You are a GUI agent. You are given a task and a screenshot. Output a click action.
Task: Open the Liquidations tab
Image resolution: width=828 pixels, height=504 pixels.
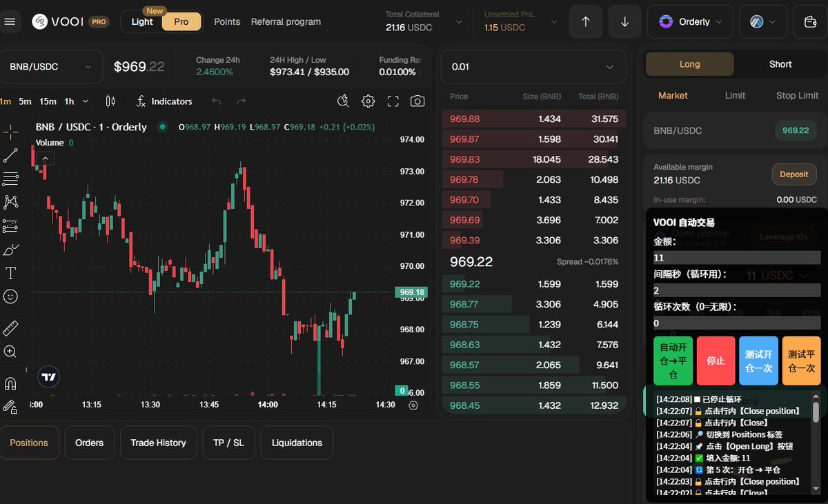pos(297,443)
